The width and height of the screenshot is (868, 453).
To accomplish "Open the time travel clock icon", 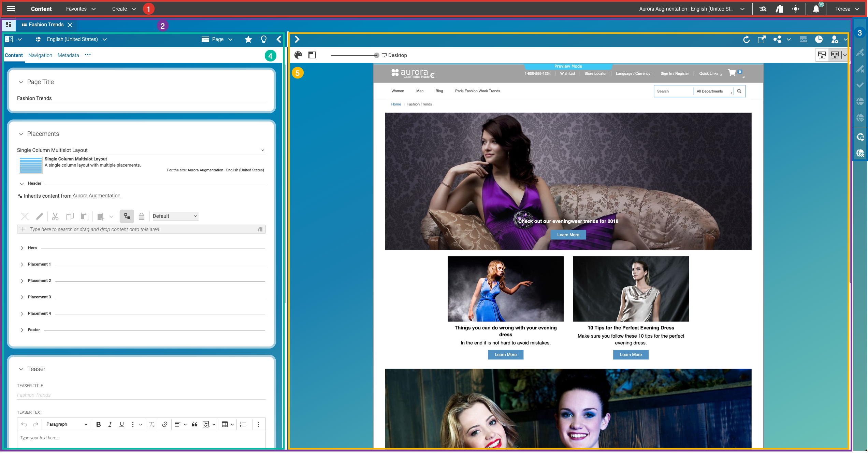I will (x=819, y=39).
